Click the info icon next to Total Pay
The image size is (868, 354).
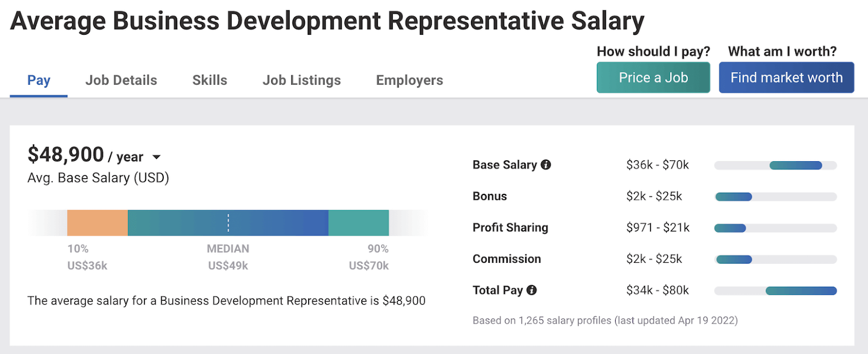[x=532, y=290]
